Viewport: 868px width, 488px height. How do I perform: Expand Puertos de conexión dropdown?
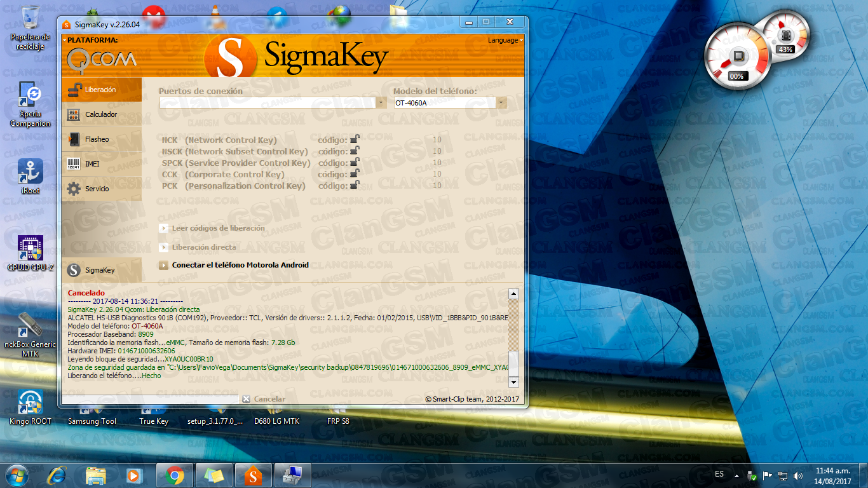click(381, 102)
